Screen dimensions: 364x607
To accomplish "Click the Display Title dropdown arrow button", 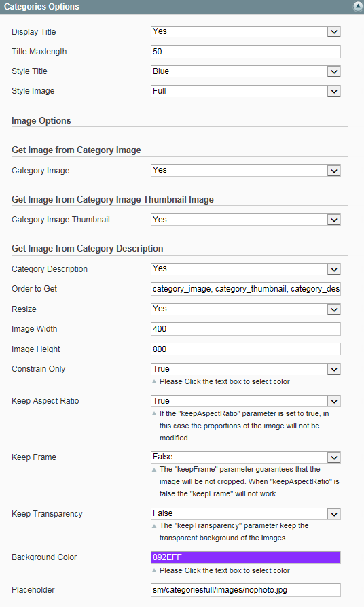I will (334, 32).
